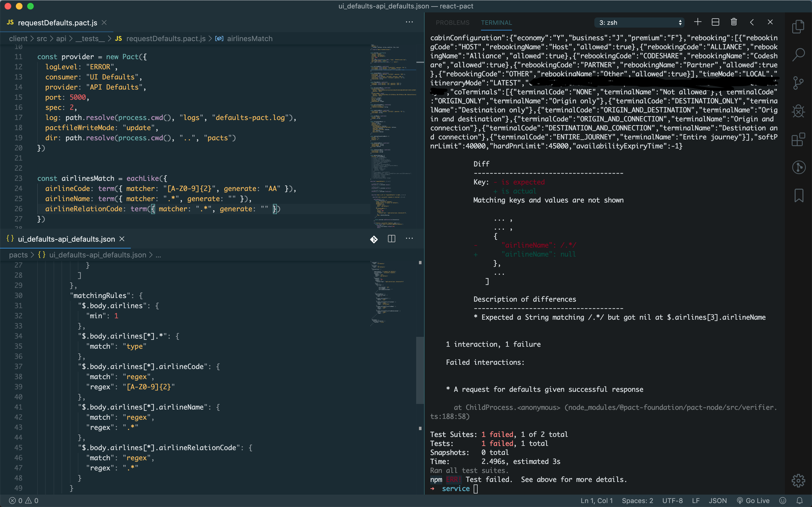Open changes icon for JSON file
The height and width of the screenshot is (507, 812).
pos(374,239)
